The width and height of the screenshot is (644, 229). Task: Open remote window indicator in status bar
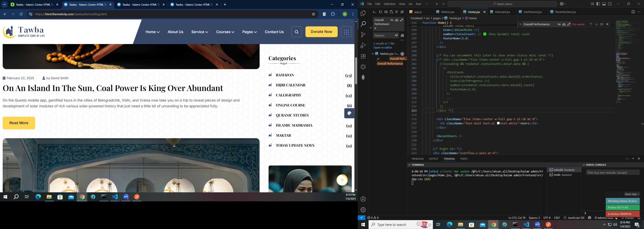pos(362,218)
